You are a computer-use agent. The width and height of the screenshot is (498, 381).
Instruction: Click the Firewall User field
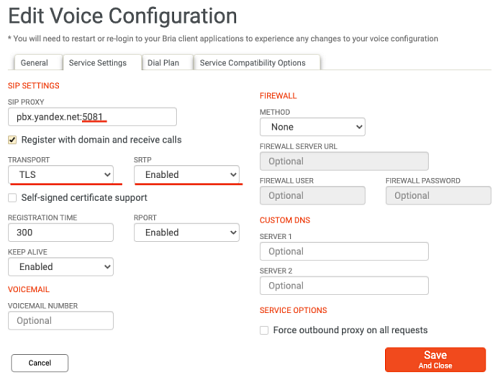(x=313, y=196)
